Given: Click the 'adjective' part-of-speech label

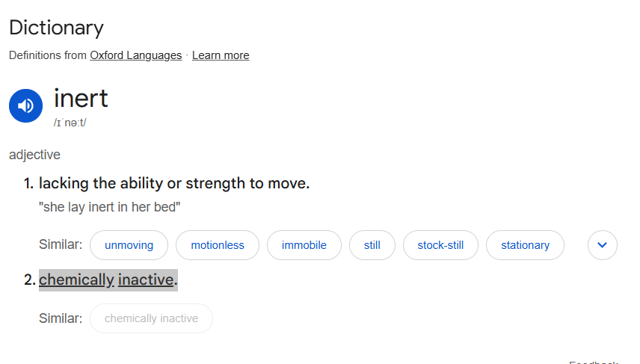Looking at the screenshot, I should 34,155.
